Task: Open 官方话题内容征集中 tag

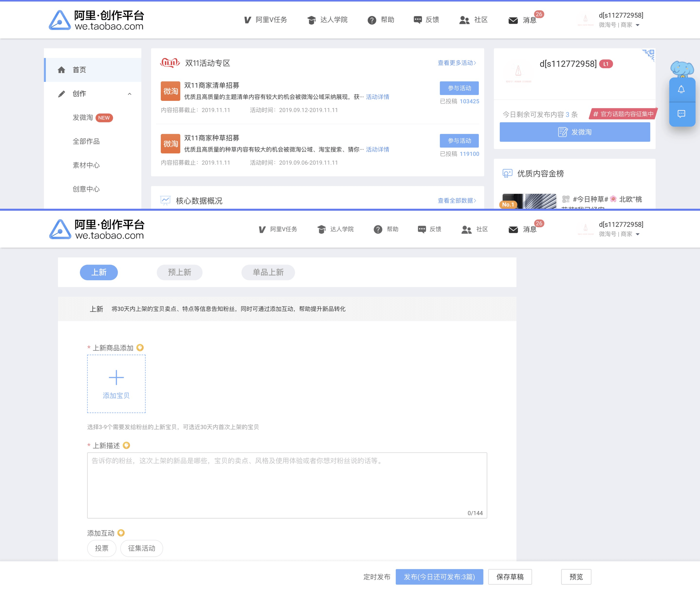Action: [x=623, y=114]
